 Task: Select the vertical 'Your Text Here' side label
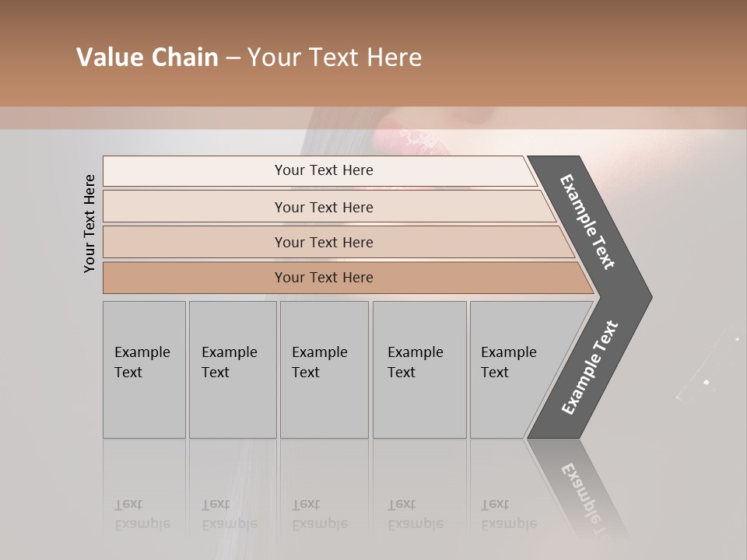pos(89,223)
